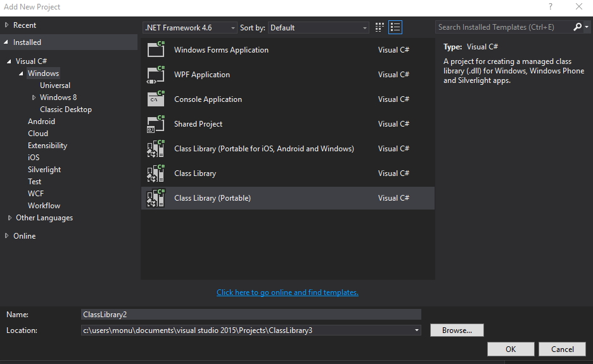593x364 pixels.
Task: Select the Workflow category
Action: coord(44,206)
